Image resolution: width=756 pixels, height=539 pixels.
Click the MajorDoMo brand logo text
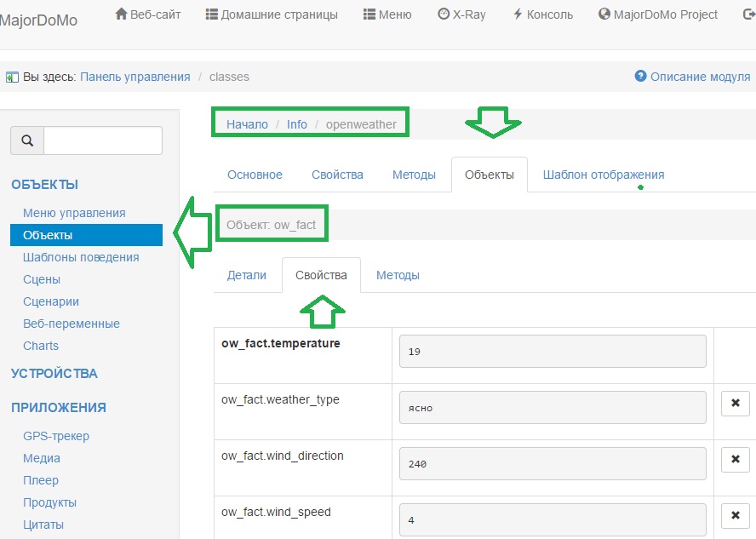(38, 20)
